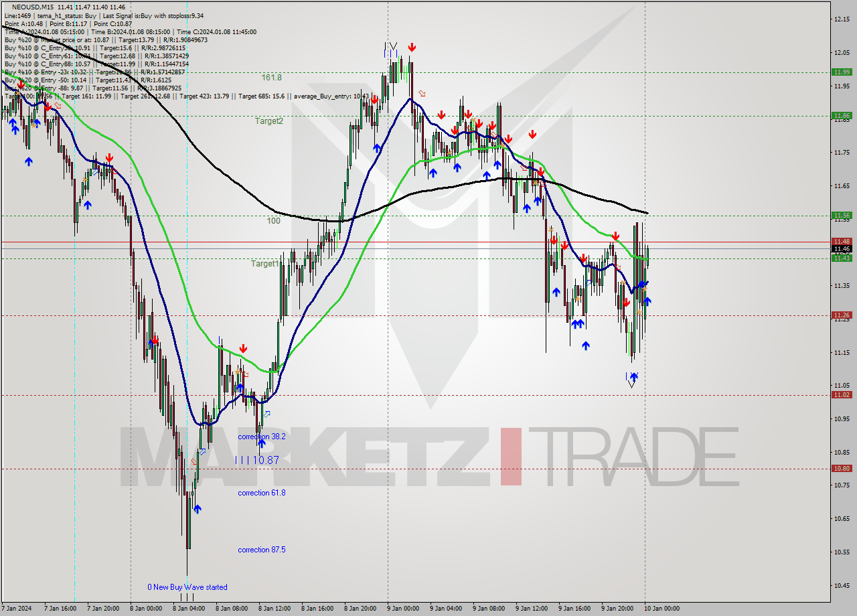Select the green 11.56 price tag
Viewport: 857px width, 616px height.
[x=842, y=215]
